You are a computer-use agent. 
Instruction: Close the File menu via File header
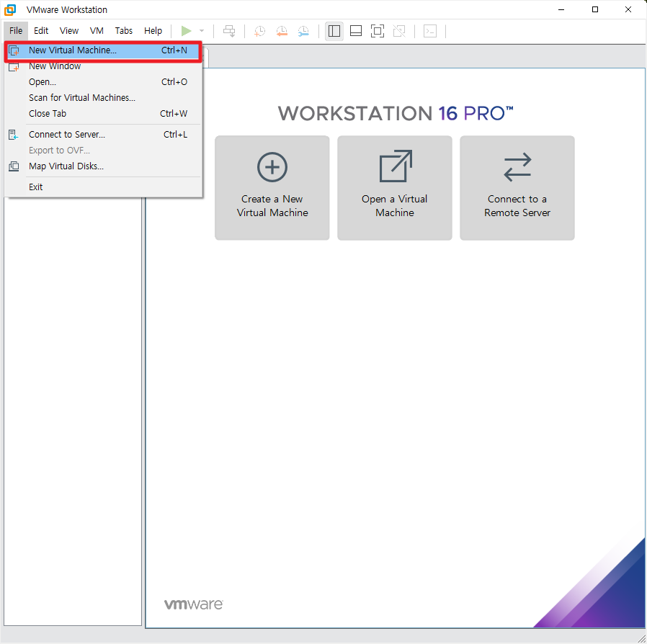click(x=16, y=31)
